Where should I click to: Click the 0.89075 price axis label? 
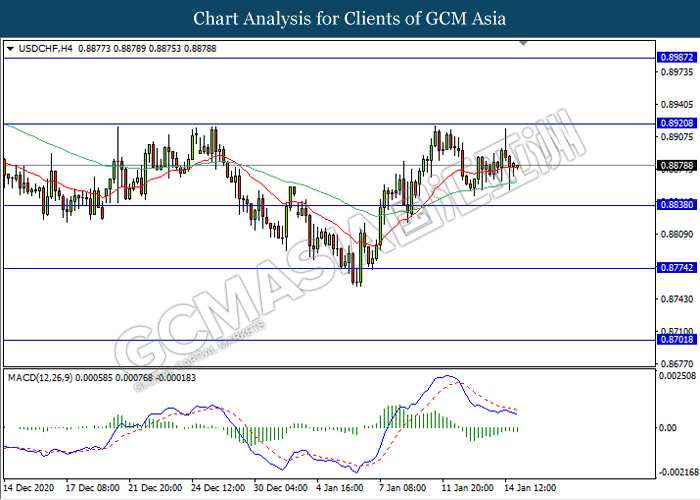675,137
